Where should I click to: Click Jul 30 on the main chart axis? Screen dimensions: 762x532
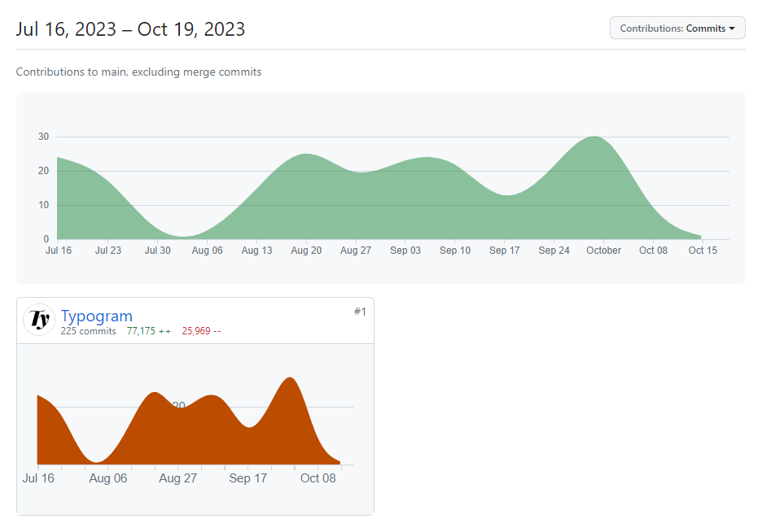[x=158, y=251]
